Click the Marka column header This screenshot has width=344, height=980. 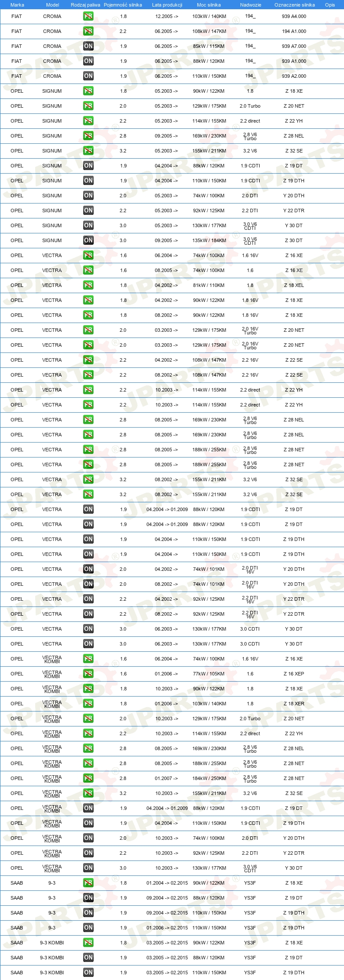[17, 5]
